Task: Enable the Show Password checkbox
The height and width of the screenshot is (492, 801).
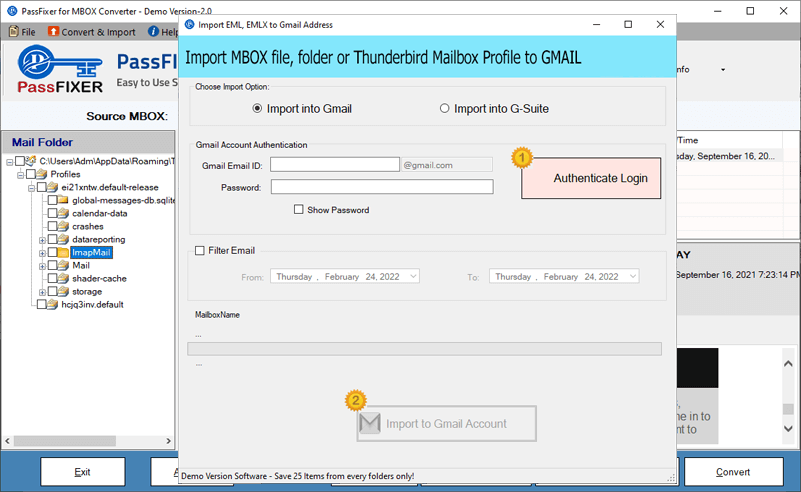Action: [298, 209]
